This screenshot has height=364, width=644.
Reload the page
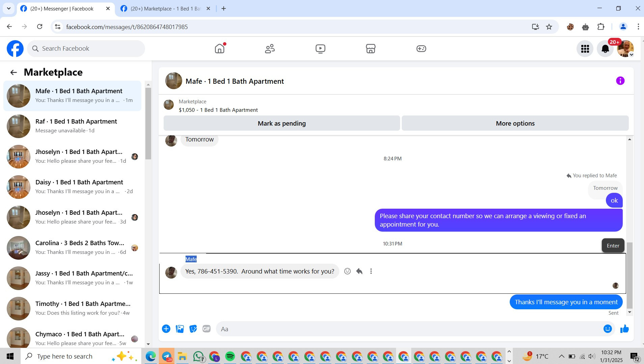pyautogui.click(x=39, y=27)
